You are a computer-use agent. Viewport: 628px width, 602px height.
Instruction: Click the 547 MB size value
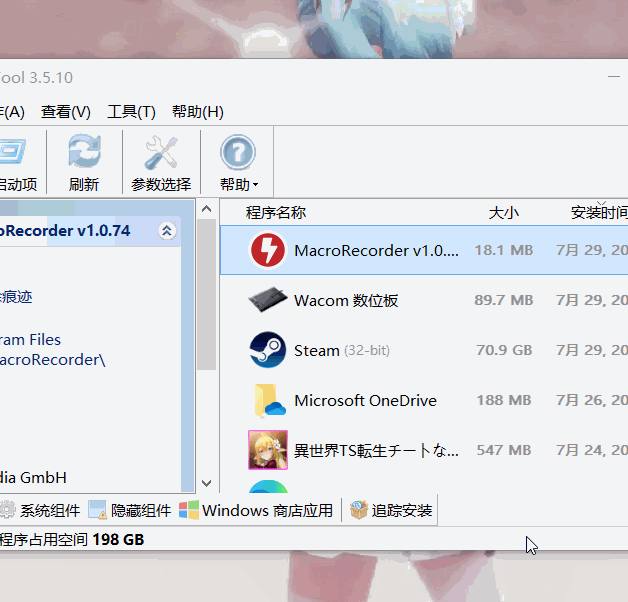[504, 450]
